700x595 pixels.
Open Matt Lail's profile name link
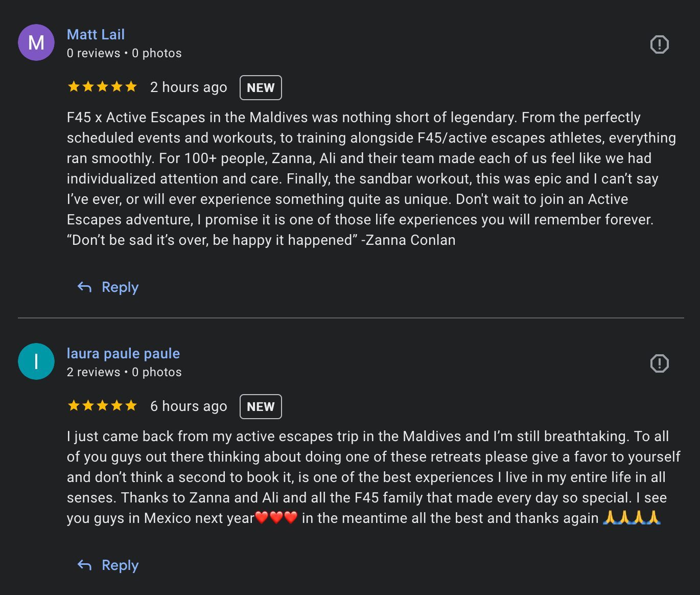(96, 34)
